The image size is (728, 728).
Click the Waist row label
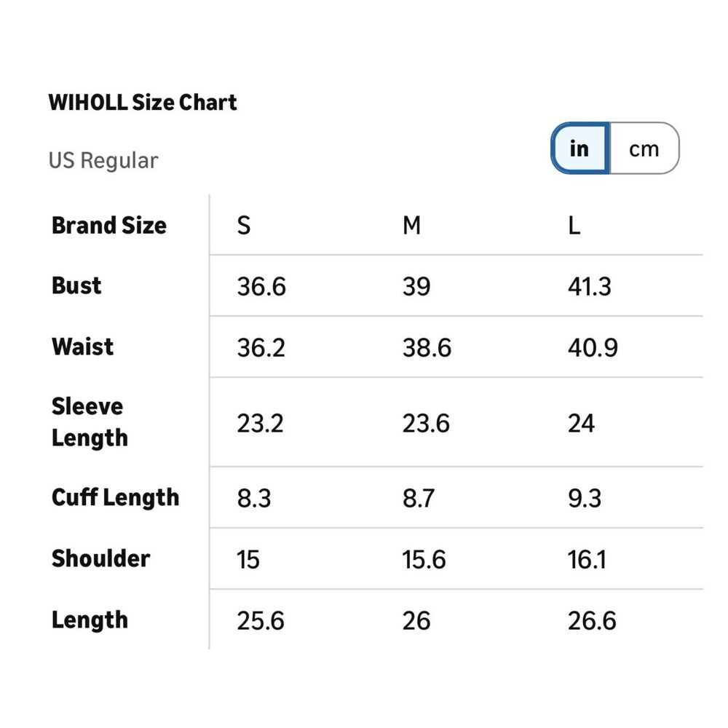(82, 347)
